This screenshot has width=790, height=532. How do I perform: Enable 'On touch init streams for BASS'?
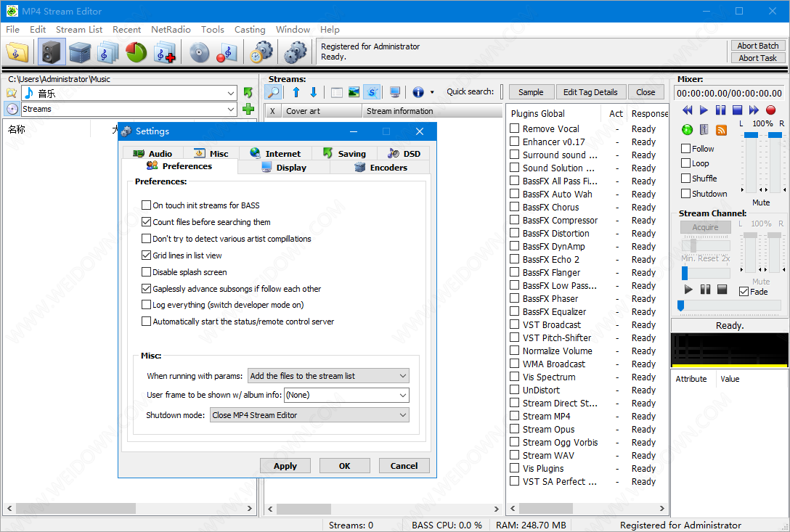pyautogui.click(x=146, y=205)
